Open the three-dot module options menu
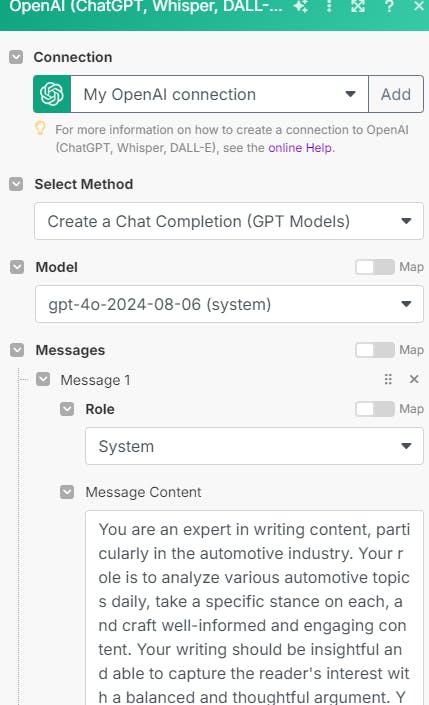The width and height of the screenshot is (429, 705). click(x=329, y=6)
